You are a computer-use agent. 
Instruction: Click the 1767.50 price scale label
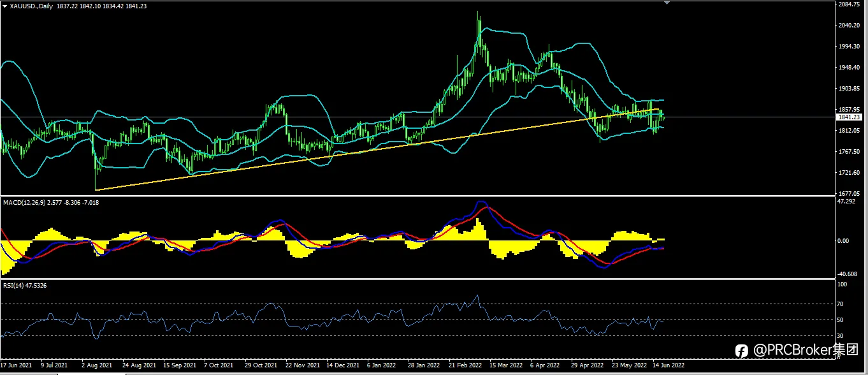click(x=851, y=152)
